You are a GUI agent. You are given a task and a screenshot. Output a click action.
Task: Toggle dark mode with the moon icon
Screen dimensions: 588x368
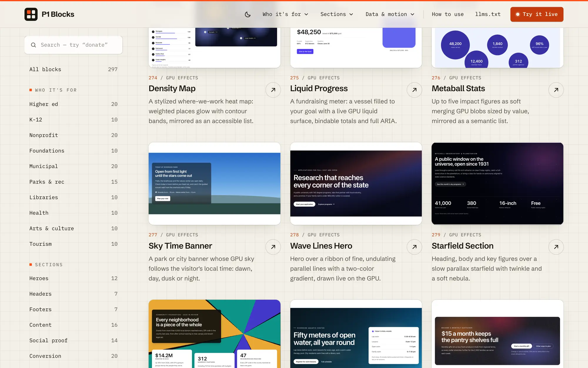coord(248,14)
